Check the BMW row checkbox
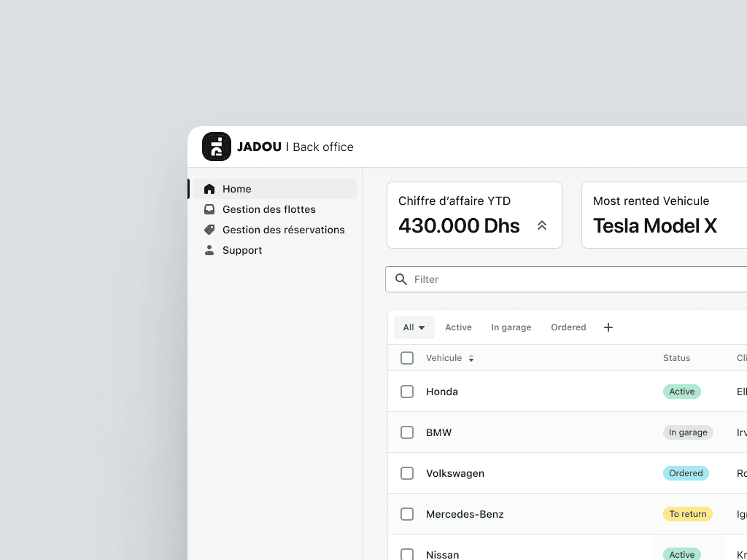The height and width of the screenshot is (560, 747). (407, 432)
